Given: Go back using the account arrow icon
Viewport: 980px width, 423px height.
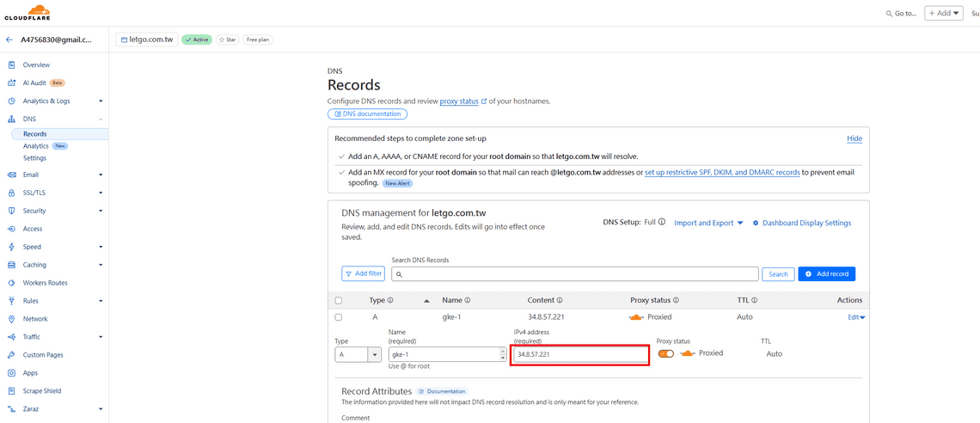Looking at the screenshot, I should 9,40.
